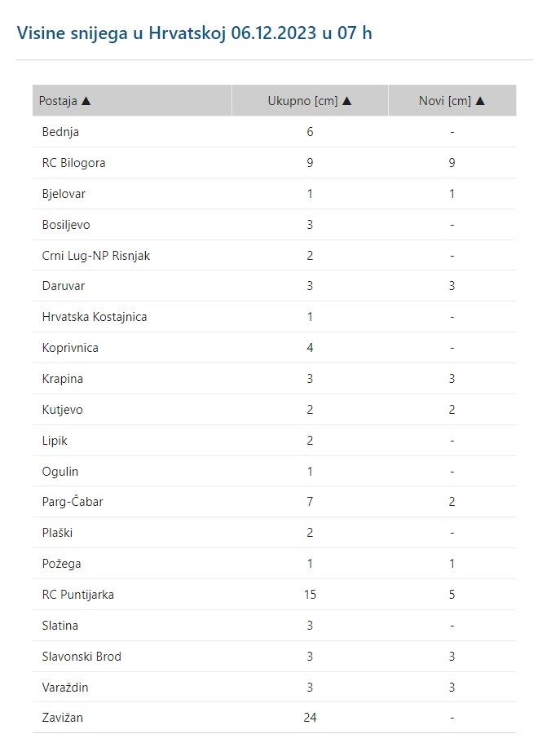The width and height of the screenshot is (551, 756).
Task: Click the Zavižan station name
Action: [63, 718]
